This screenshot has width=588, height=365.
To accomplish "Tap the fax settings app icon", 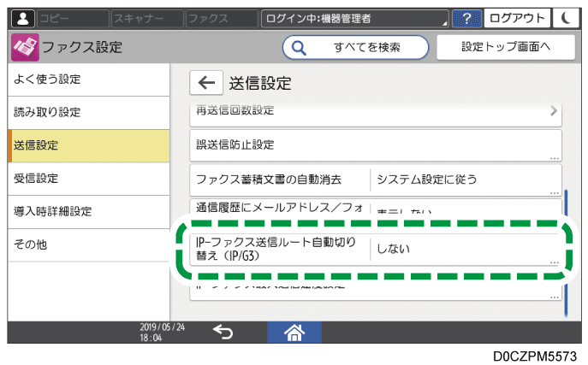I will 25,47.
